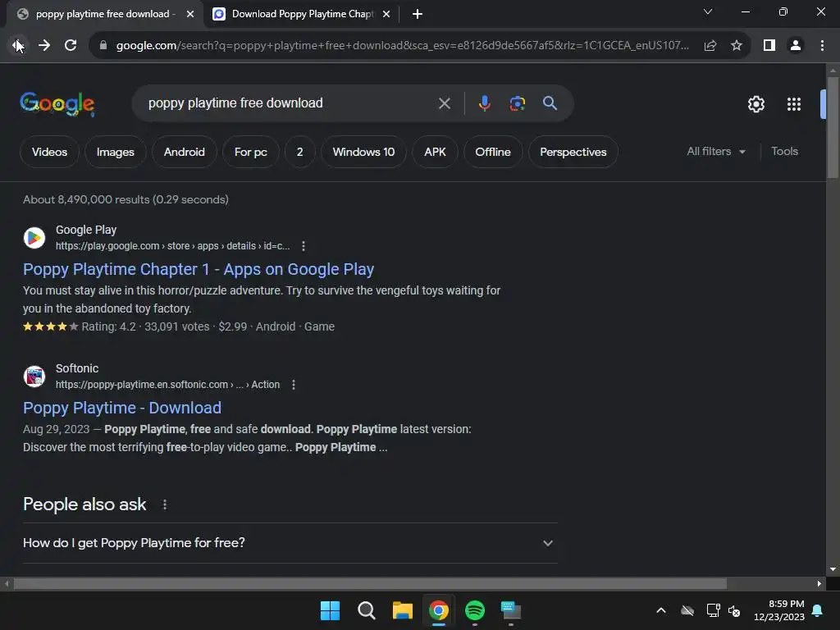
Task: Open Poppy Playtime Chapter 1 Google Play link
Action: 199,269
